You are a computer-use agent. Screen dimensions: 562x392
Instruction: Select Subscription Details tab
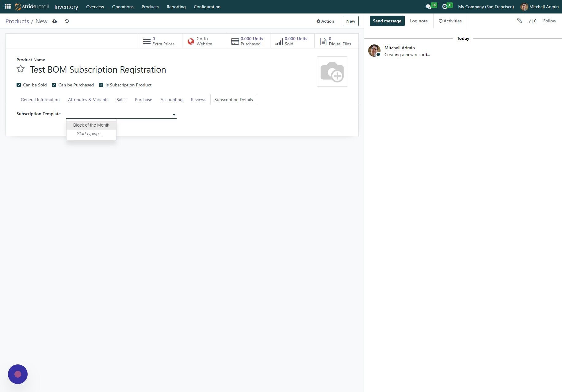[x=234, y=100]
